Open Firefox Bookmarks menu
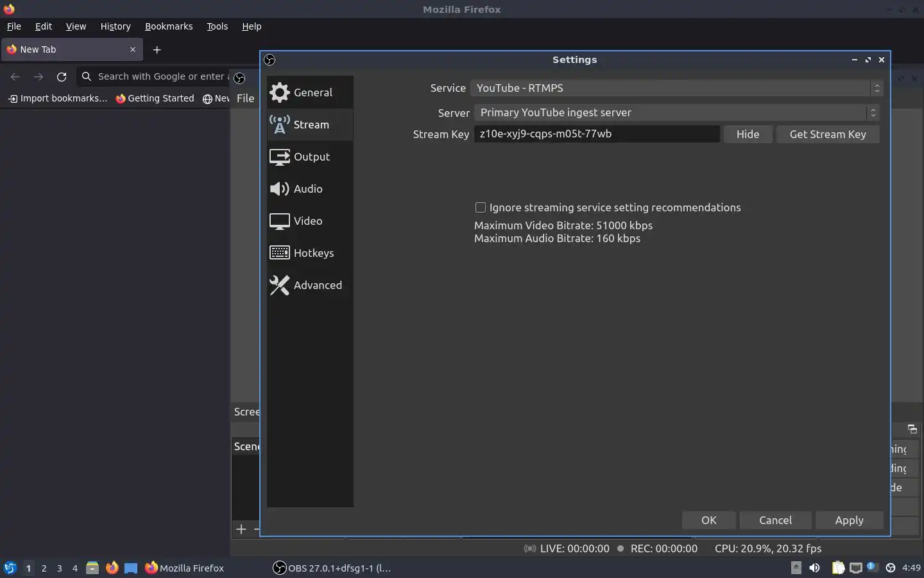The image size is (924, 578). click(169, 26)
